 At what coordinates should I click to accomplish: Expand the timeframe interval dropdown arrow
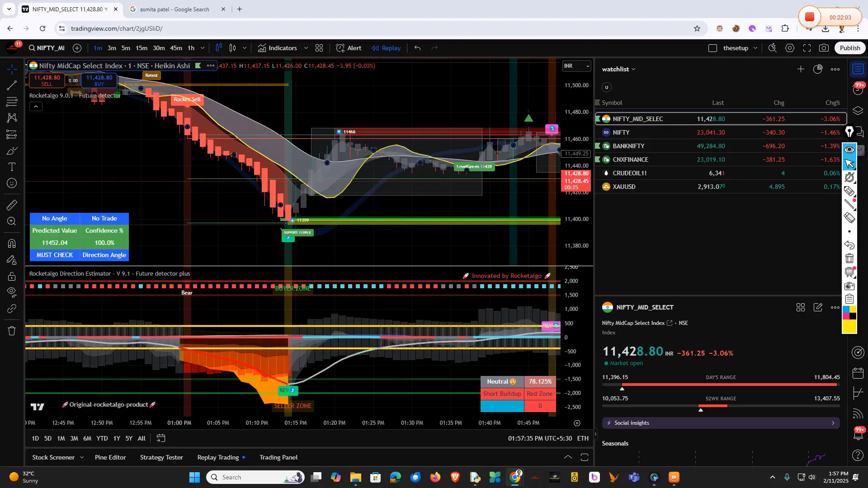(203, 48)
